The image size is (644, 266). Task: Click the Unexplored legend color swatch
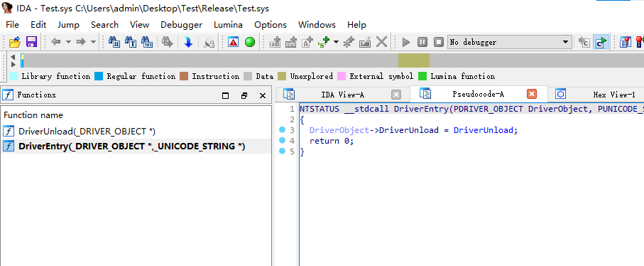[282, 76]
